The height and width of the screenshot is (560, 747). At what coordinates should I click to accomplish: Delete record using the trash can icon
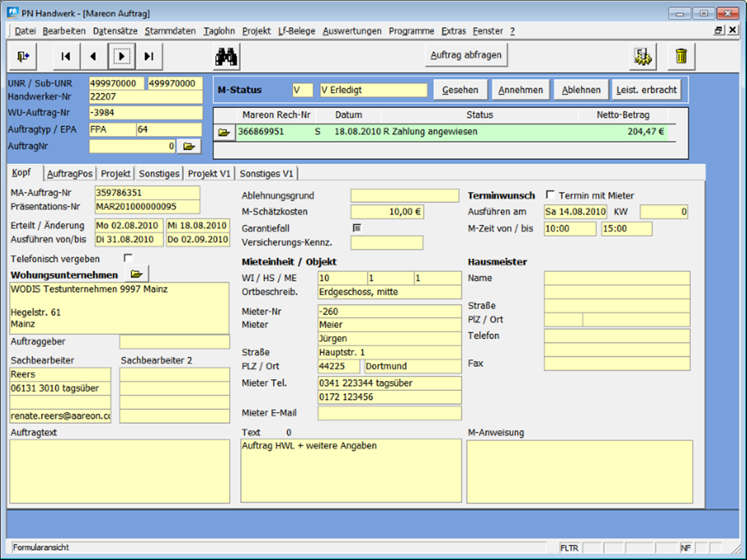(681, 56)
